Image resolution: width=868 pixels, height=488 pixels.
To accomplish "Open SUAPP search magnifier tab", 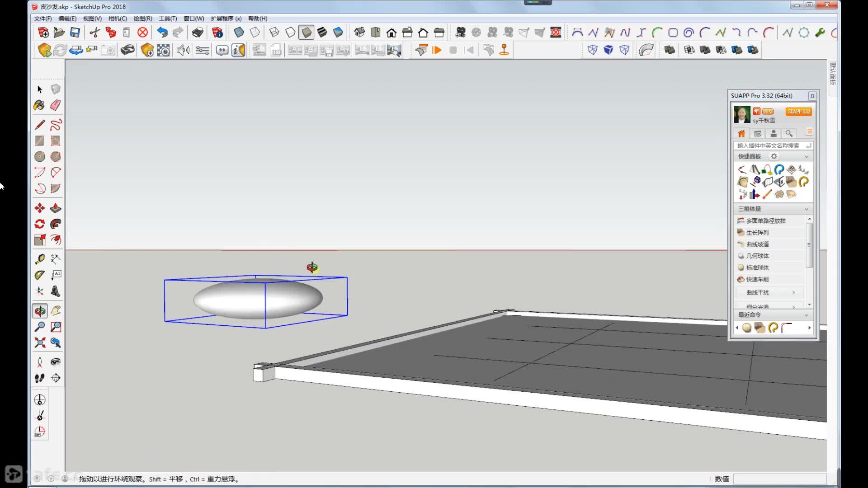I will click(x=789, y=134).
